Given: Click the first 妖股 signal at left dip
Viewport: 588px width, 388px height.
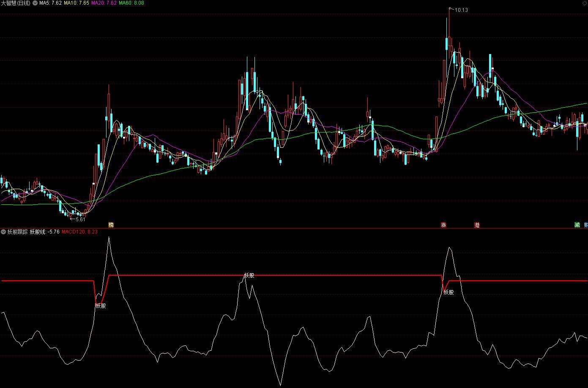Looking at the screenshot, I should [x=101, y=306].
